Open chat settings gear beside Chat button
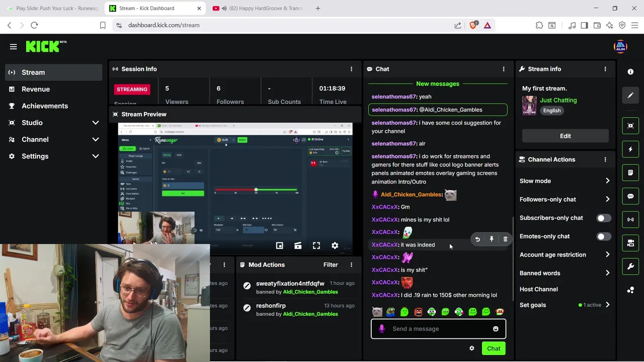Screen dimensions: 644x362 471,348
